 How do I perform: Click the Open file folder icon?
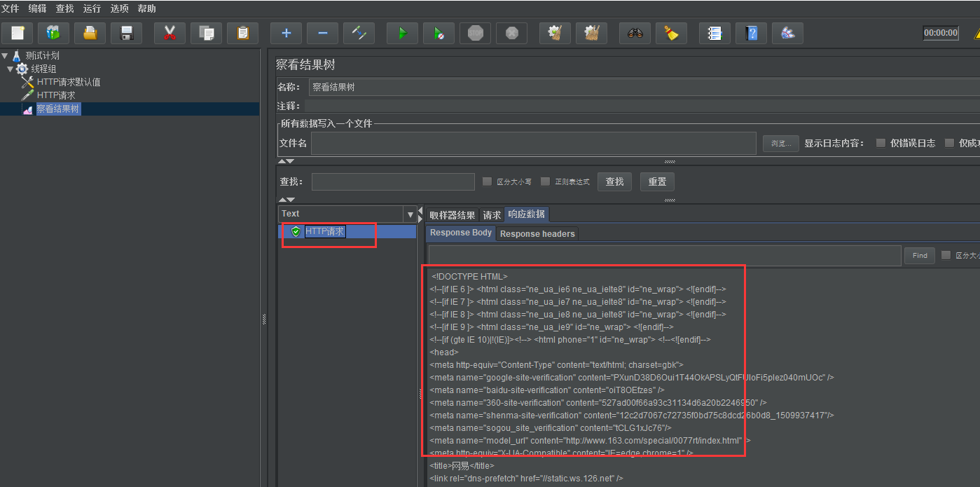coord(90,33)
